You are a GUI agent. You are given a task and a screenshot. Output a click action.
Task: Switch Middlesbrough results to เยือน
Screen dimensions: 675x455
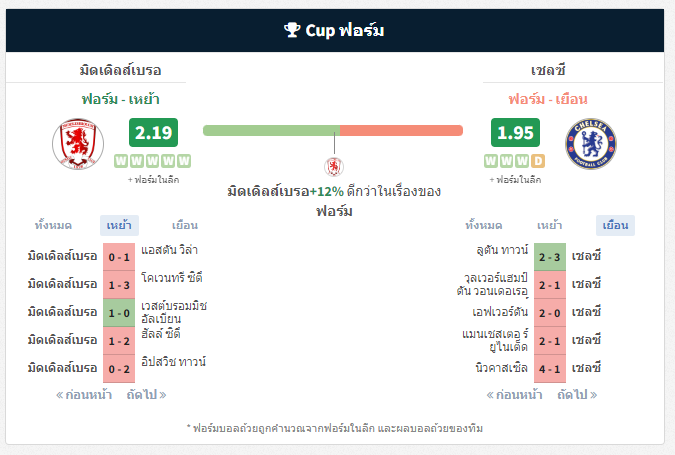(x=185, y=226)
